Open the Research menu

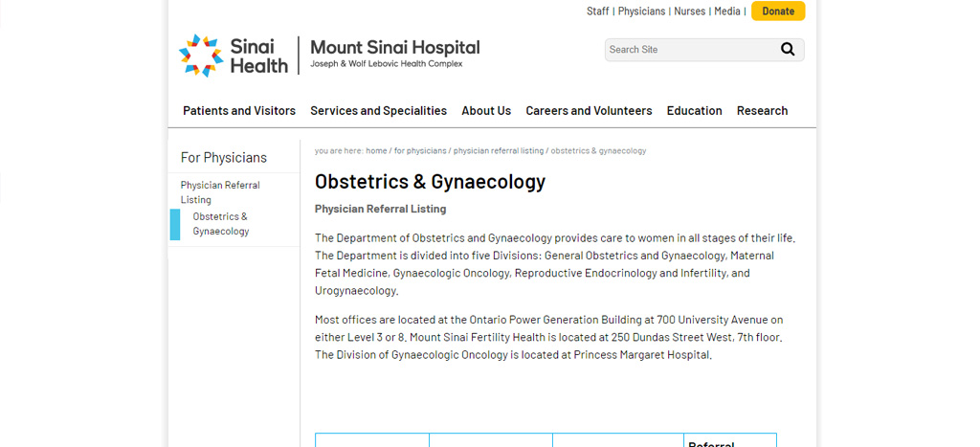(762, 111)
